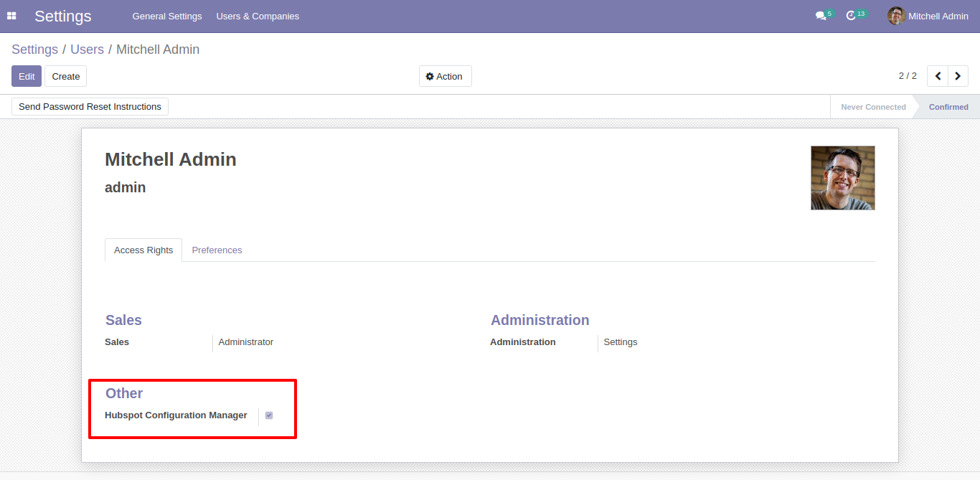Click Mitchell Admin avatar in top bar
Viewport: 980px width, 480px height.
896,16
